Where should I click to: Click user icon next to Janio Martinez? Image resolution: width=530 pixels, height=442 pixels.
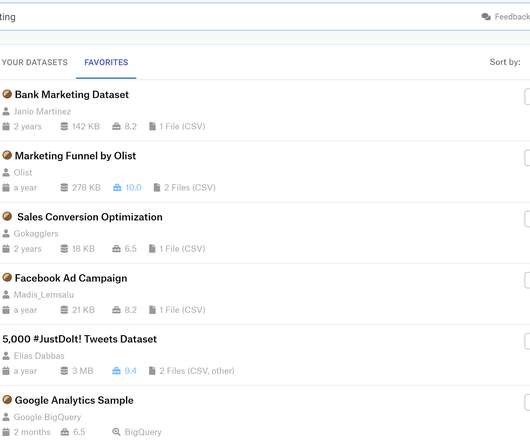[6, 111]
